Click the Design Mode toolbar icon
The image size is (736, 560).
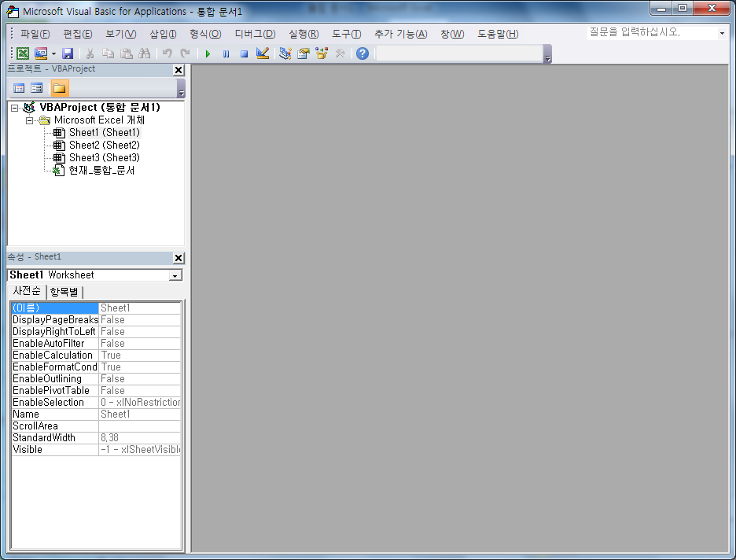click(263, 53)
